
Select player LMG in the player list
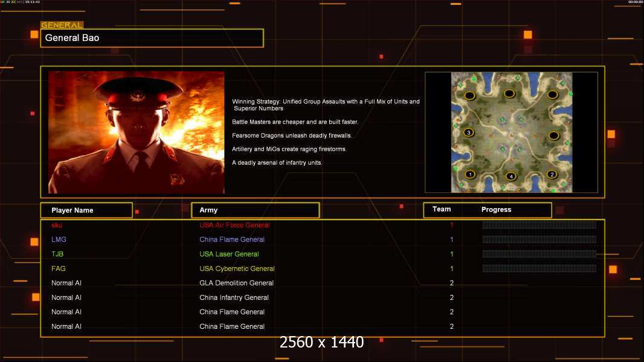[x=58, y=240]
